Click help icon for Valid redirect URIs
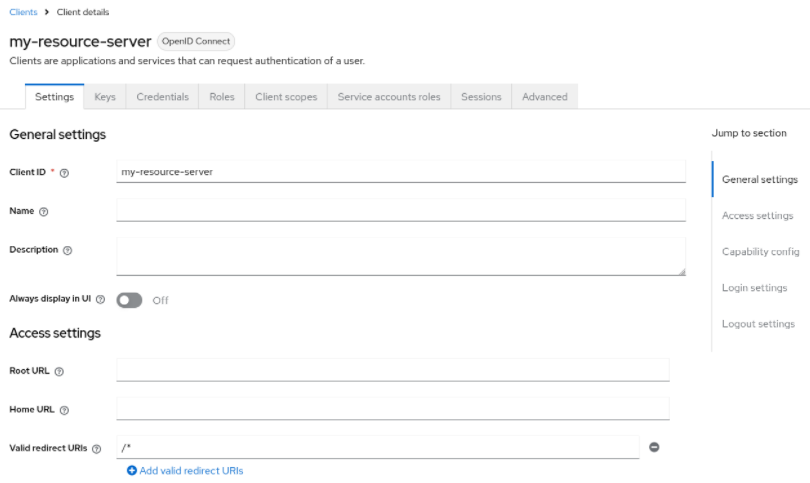 [x=96, y=449]
